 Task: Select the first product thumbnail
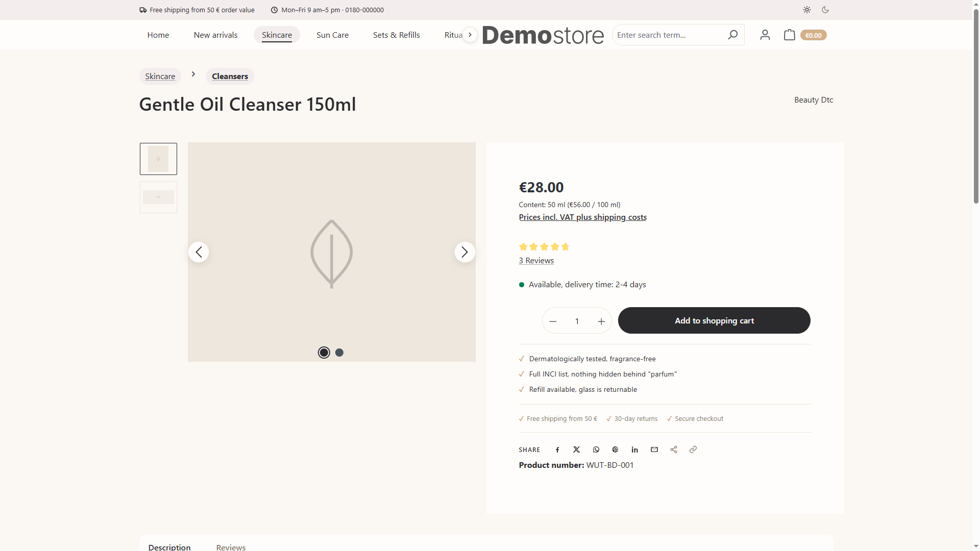coord(158,159)
